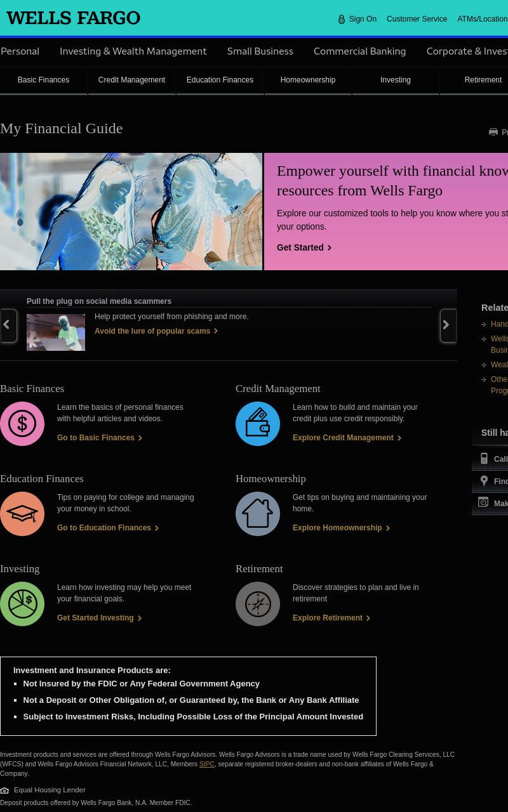This screenshot has height=812, width=508.
Task: Click the Investing pie chart icon
Action: click(22, 604)
